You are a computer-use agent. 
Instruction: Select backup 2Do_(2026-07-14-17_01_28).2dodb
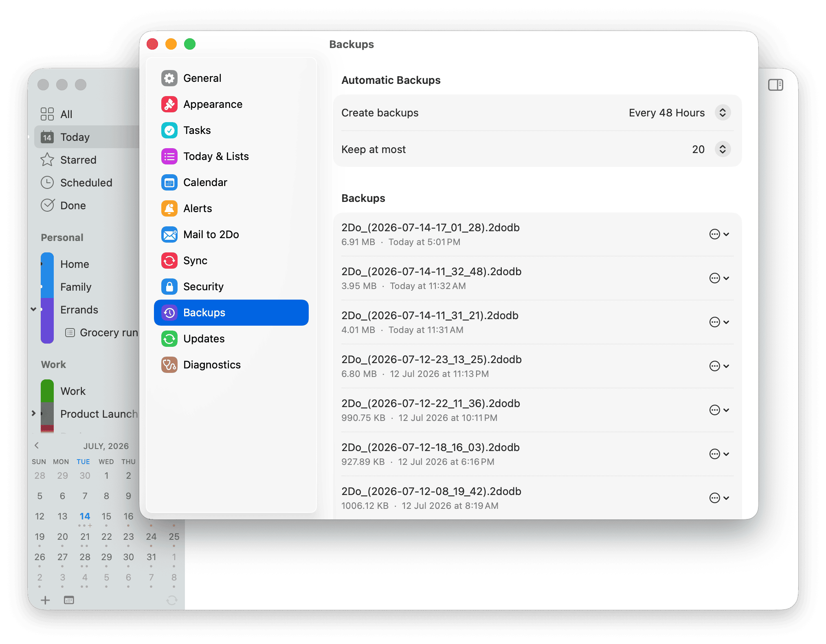(x=537, y=234)
